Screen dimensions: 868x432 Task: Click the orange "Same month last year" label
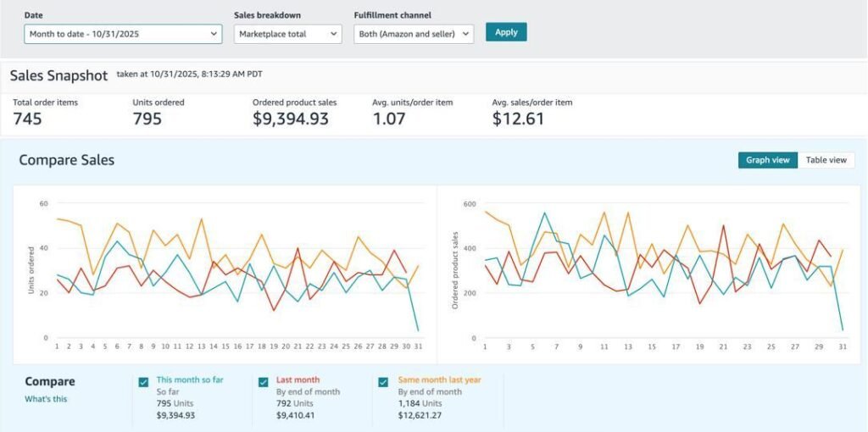(x=439, y=380)
